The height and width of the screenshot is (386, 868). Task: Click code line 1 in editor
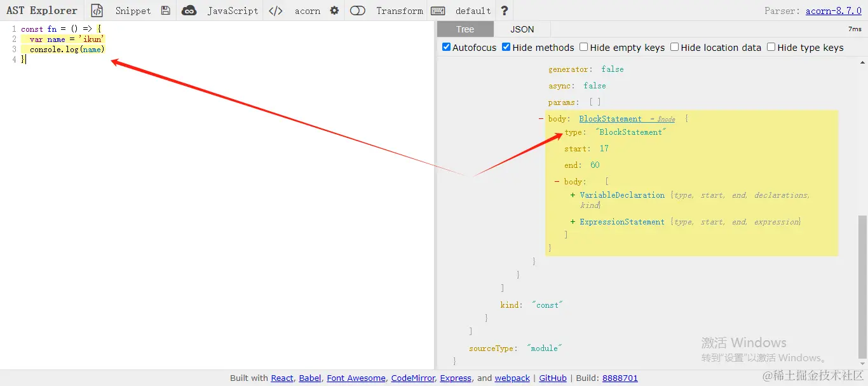pos(61,29)
